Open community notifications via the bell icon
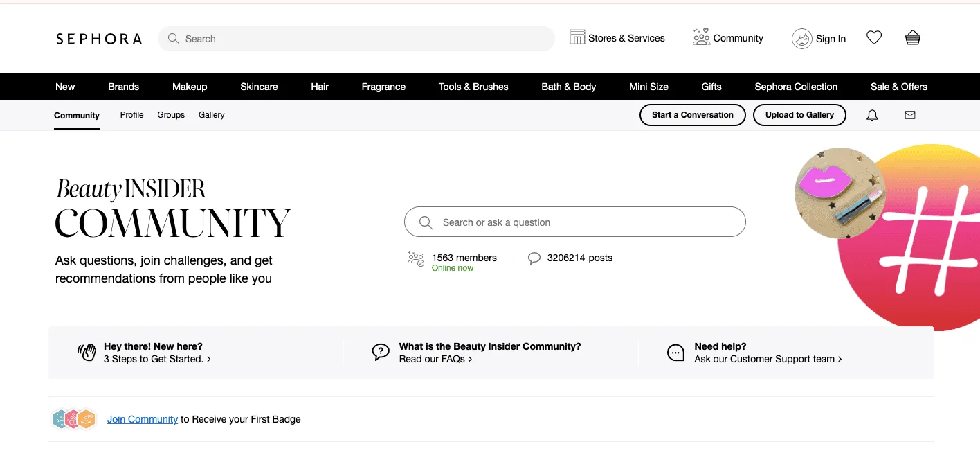Image resolution: width=980 pixels, height=451 pixels. pos(872,115)
